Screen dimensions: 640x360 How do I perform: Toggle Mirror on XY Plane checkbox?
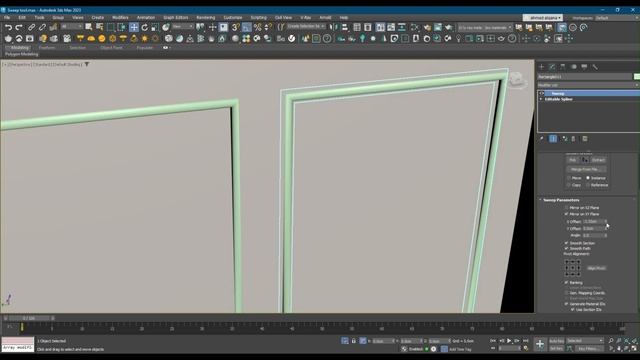click(x=567, y=214)
